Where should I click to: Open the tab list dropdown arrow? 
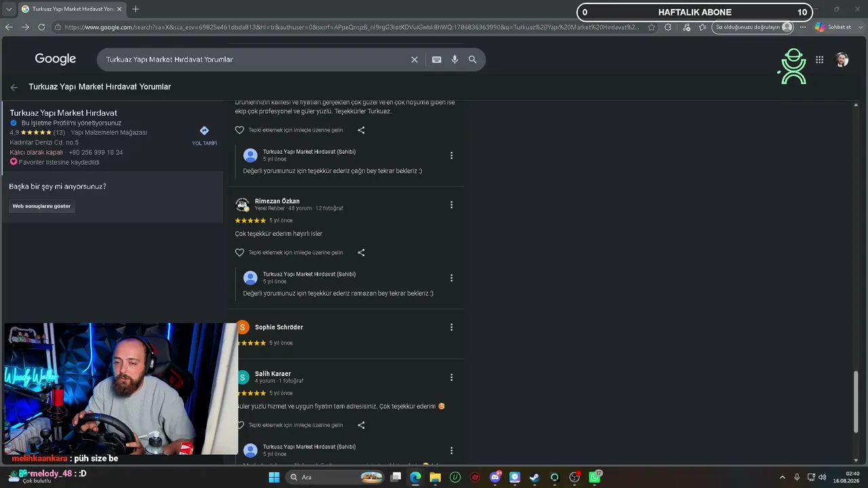pos(9,9)
